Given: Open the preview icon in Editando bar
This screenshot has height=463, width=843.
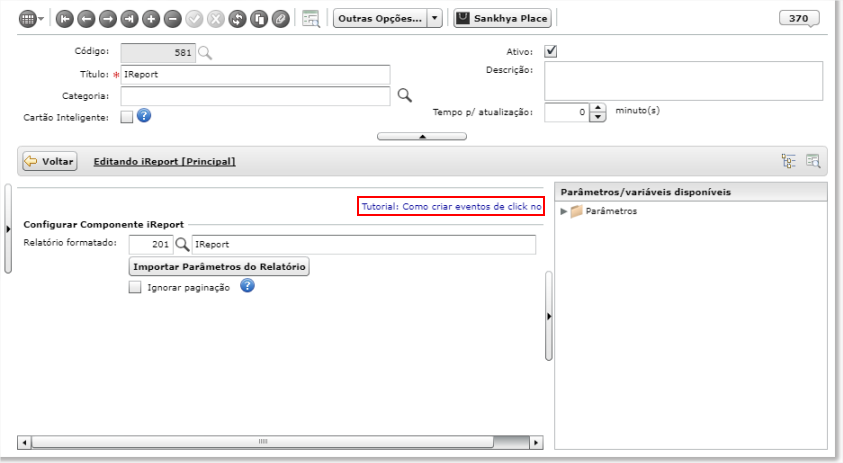Looking at the screenshot, I should [813, 161].
